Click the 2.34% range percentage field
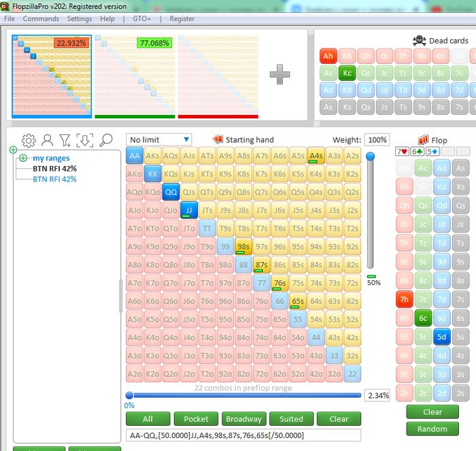The width and height of the screenshot is (476, 451). (377, 395)
